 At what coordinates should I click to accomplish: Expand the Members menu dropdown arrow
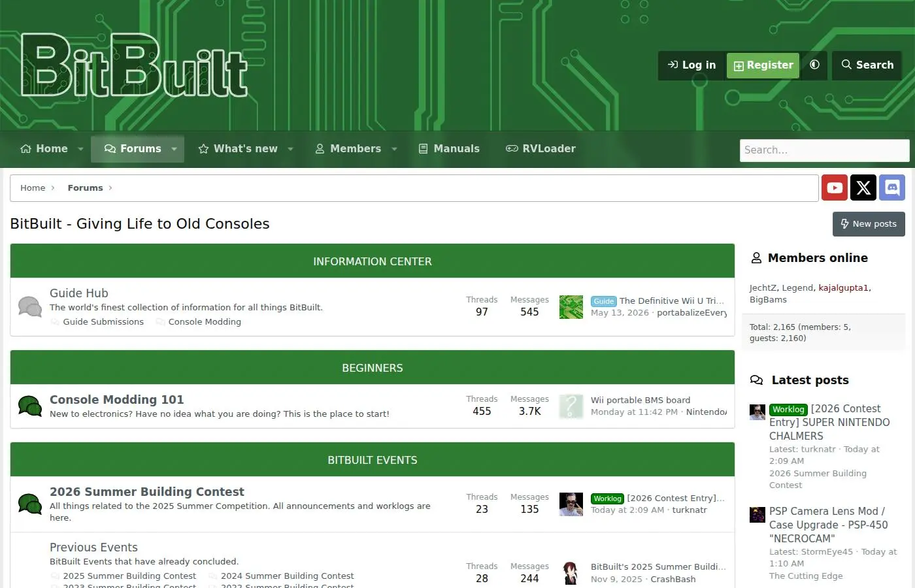point(395,149)
